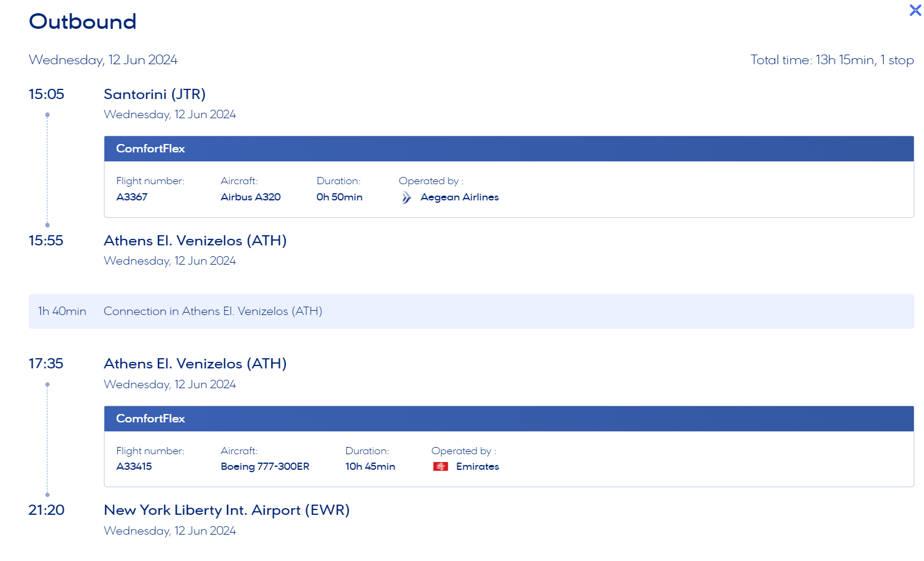
Task: Click the Emirates logo icon
Action: coord(441,467)
